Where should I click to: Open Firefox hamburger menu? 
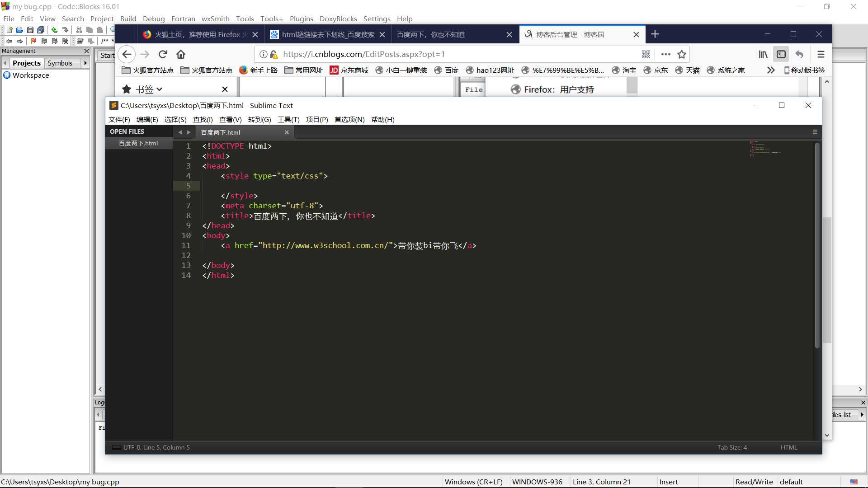click(x=821, y=54)
